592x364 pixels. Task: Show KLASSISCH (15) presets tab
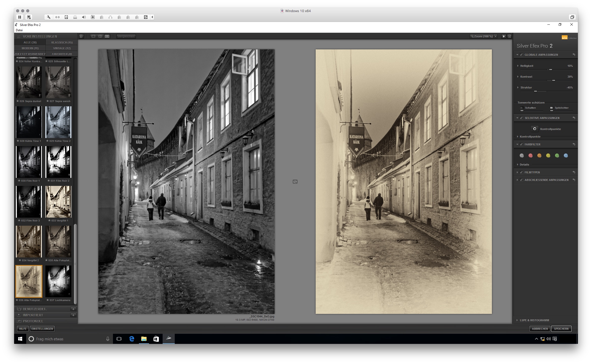(x=62, y=42)
